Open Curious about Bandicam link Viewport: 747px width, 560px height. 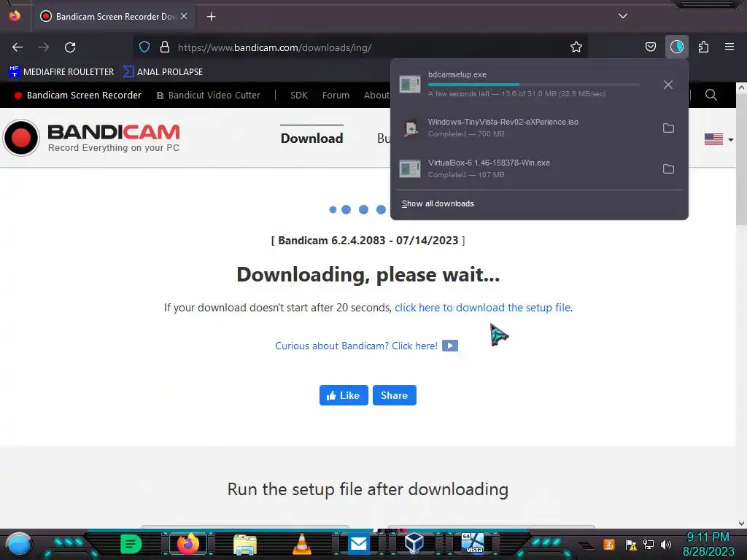click(x=356, y=346)
